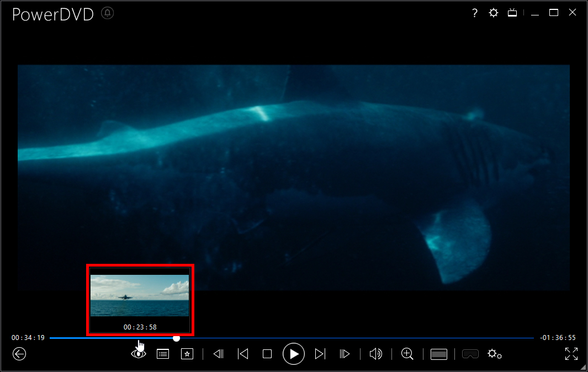Mute audio with the speaker icon
588x372 pixels.
click(375, 354)
